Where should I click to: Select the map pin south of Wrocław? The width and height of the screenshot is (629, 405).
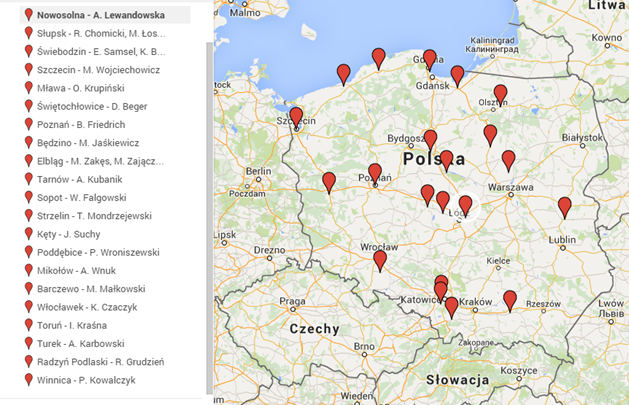[x=380, y=260]
